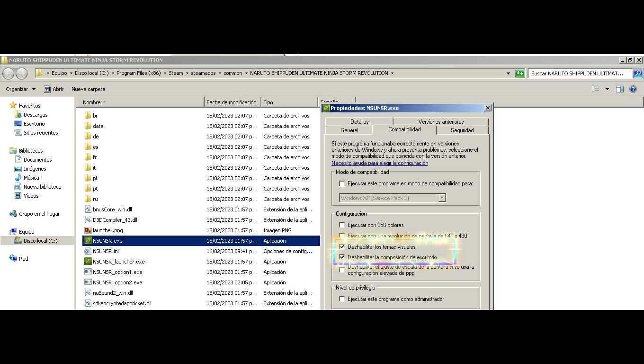Refresh the folder using the green arrows button

520,73
